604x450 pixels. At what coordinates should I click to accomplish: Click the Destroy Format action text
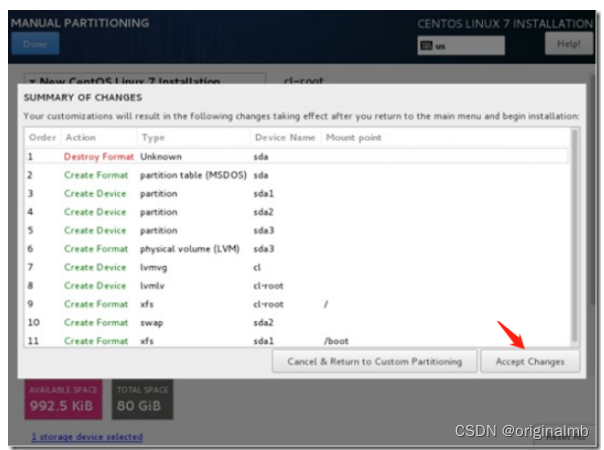(99, 157)
